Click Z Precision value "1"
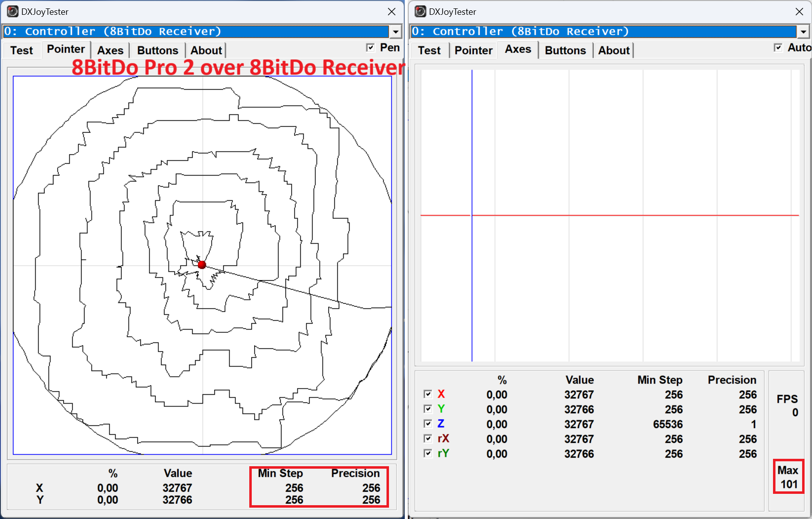The image size is (812, 519). [754, 424]
